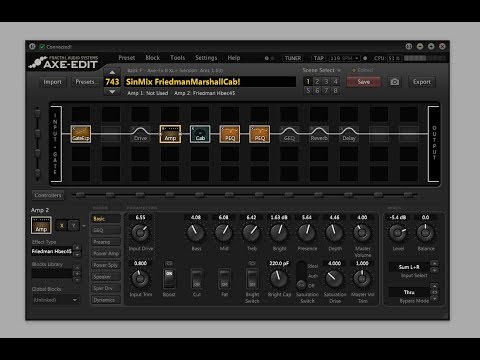The width and height of the screenshot is (480, 360).
Task: Select the GEQ block in the grid
Action: coord(289,134)
